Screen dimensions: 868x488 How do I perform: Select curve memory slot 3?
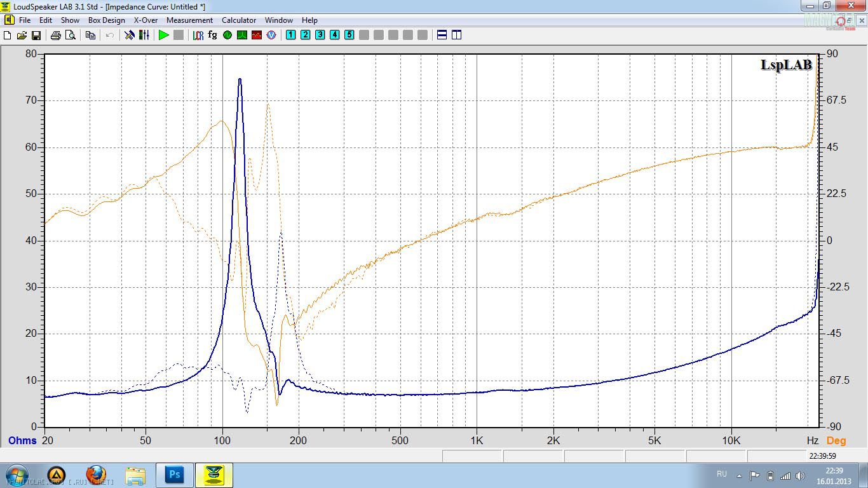click(320, 35)
